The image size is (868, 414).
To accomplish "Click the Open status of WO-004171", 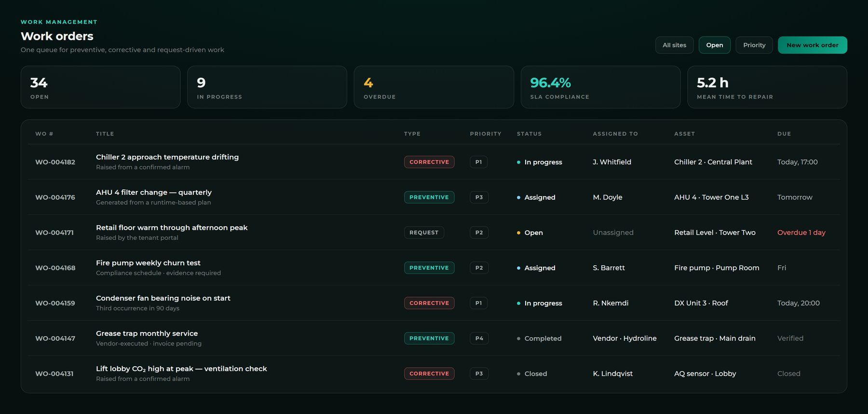I will pos(530,233).
